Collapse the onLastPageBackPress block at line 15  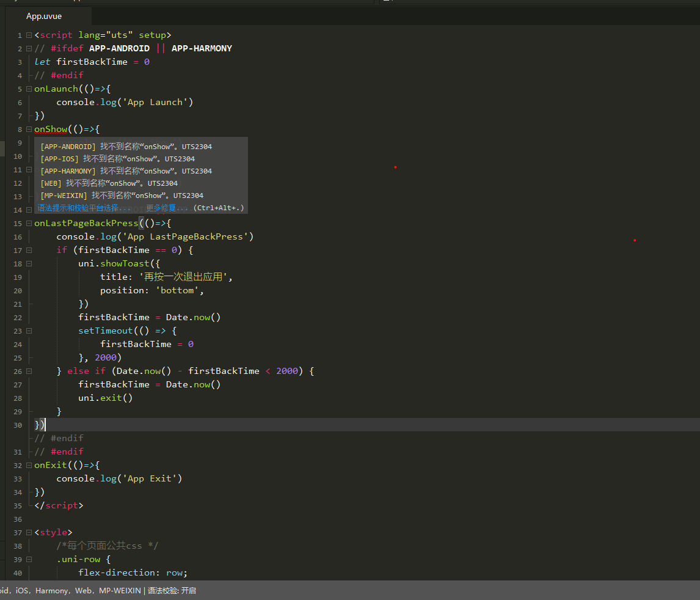(29, 223)
